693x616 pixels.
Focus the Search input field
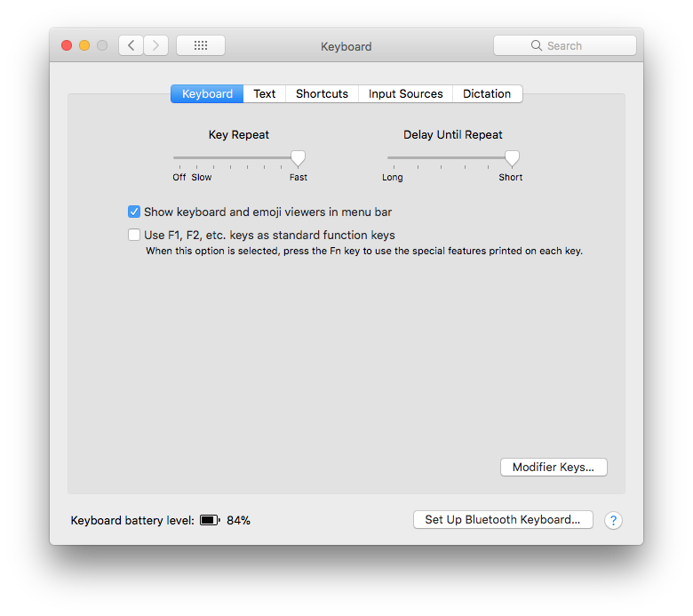[x=565, y=45]
